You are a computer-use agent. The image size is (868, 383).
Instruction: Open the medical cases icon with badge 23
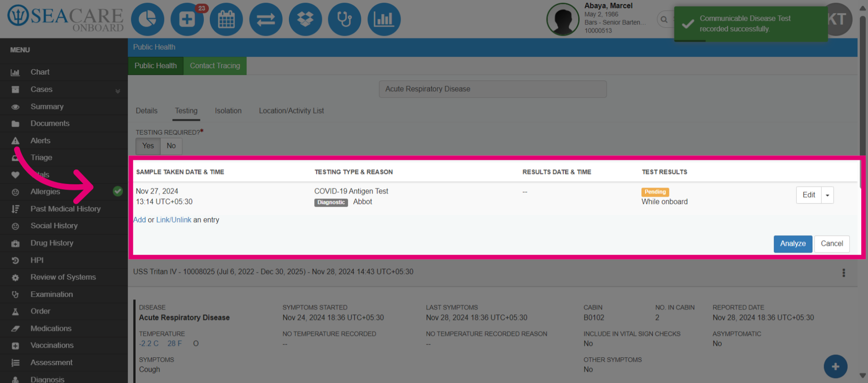[x=187, y=19]
